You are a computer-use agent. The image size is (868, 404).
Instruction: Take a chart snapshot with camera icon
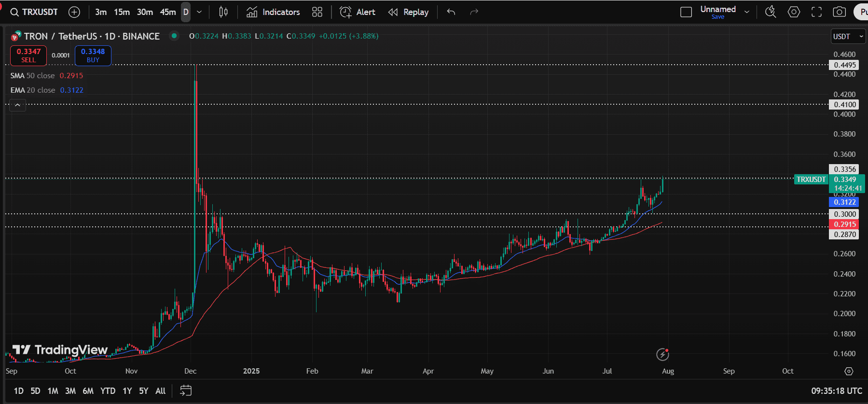840,12
